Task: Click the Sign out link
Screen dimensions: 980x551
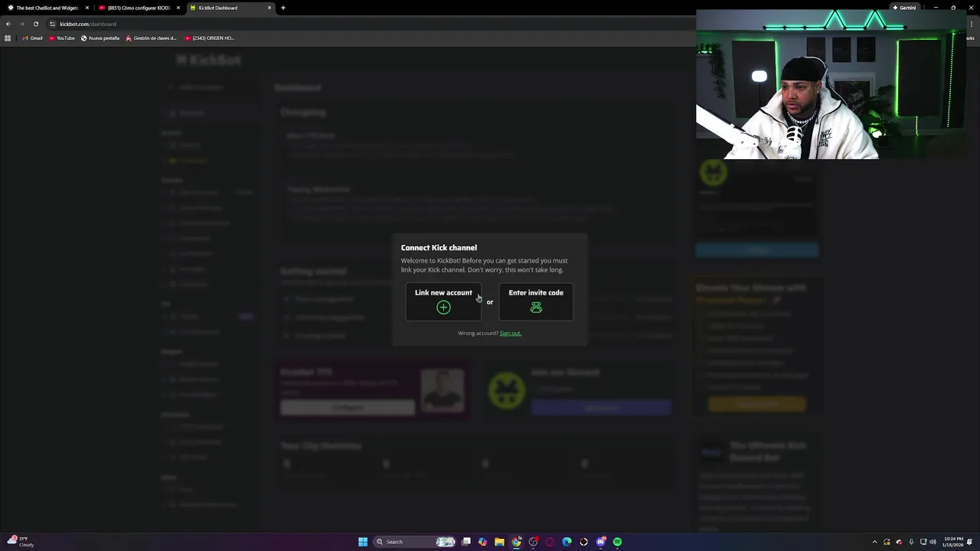Action: 510,333
